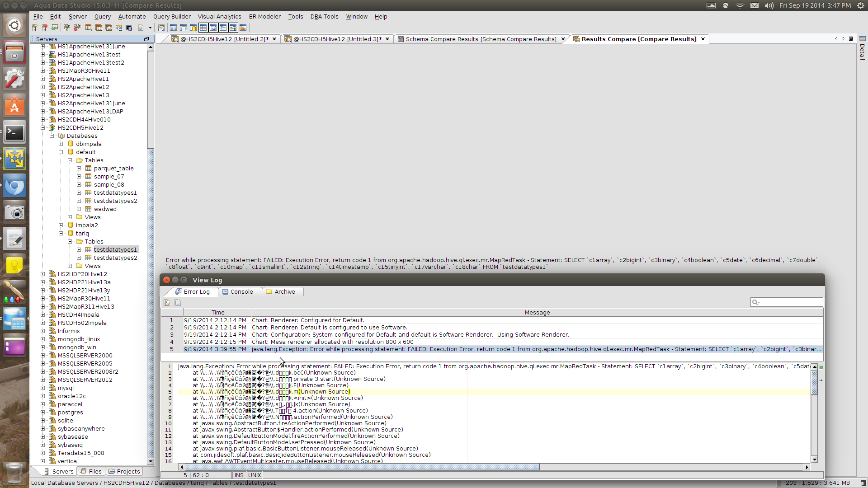Open the new script document icon
The height and width of the screenshot is (488, 868).
[141, 28]
